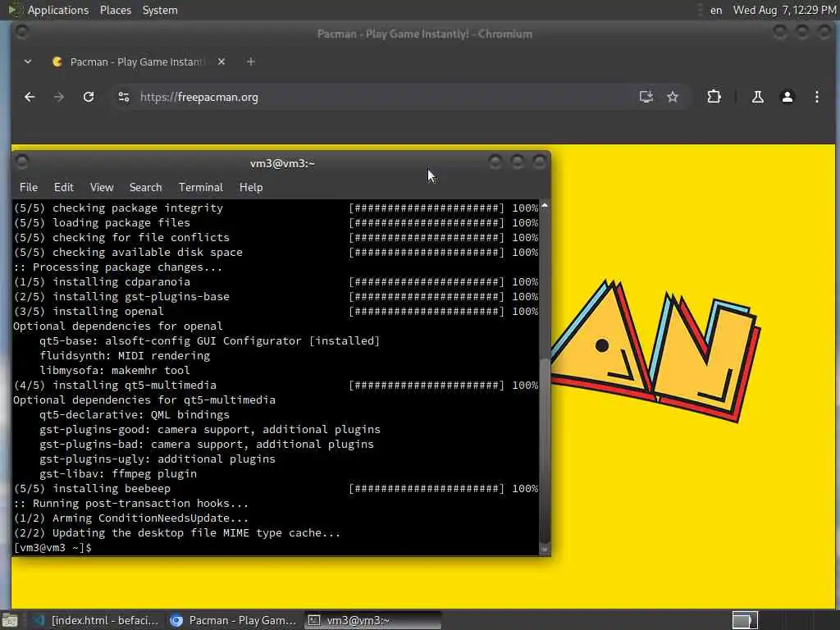Viewport: 840px width, 630px height.
Task: Go back in Chromium browser
Action: coord(30,97)
